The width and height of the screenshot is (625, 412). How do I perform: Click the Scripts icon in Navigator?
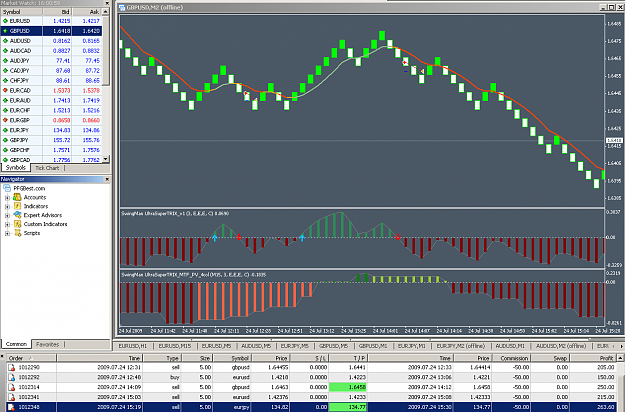pos(17,233)
